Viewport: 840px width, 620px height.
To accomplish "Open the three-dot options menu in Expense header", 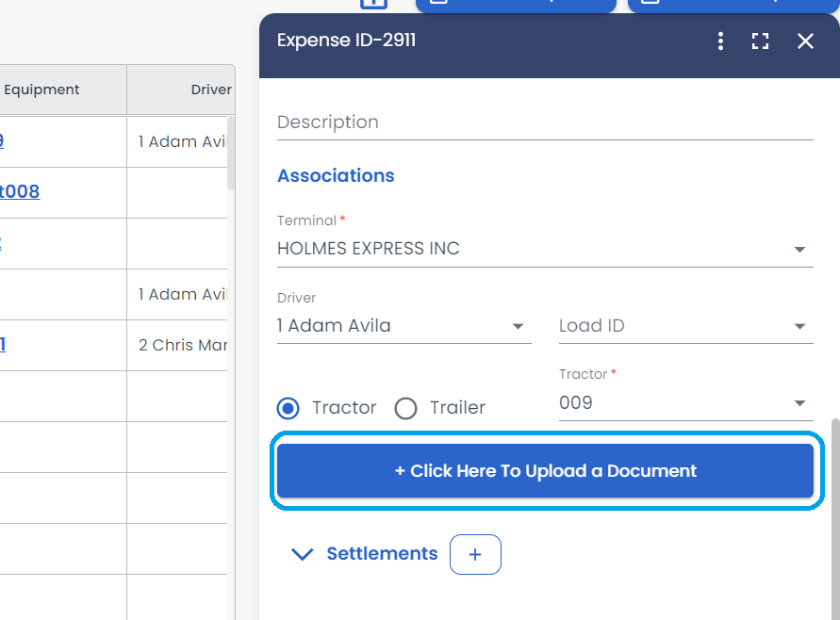I will click(720, 41).
